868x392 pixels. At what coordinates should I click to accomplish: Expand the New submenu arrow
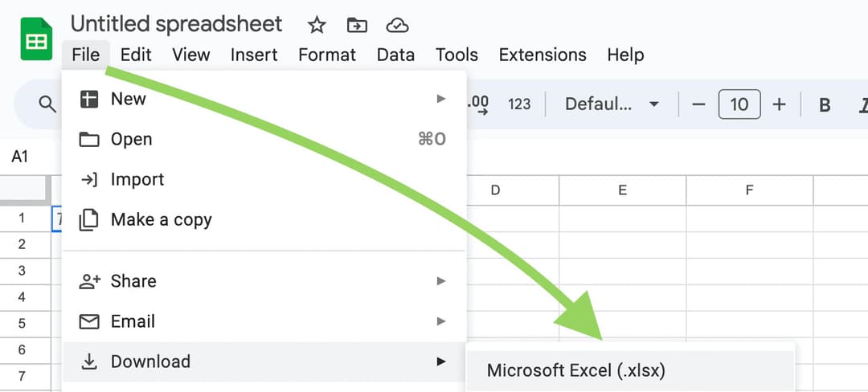click(x=441, y=99)
